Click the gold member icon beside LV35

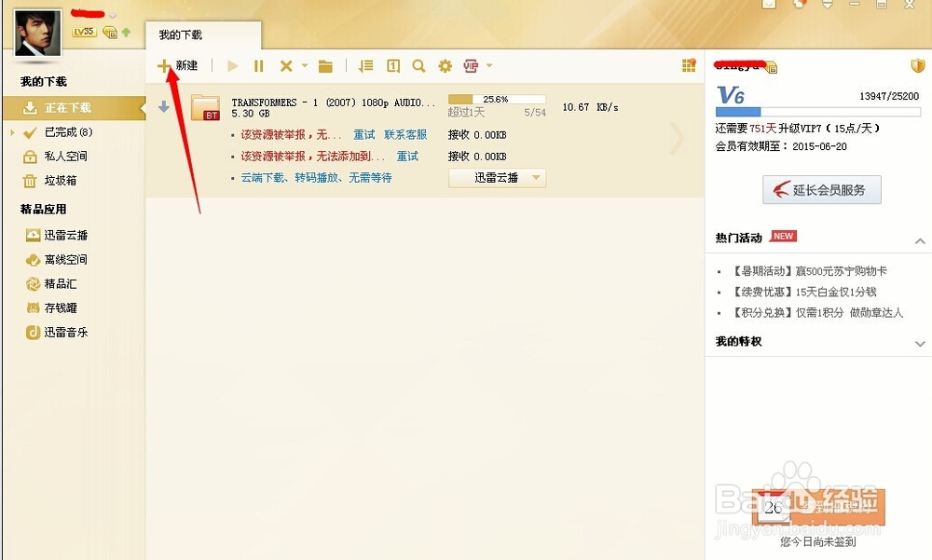tap(110, 32)
